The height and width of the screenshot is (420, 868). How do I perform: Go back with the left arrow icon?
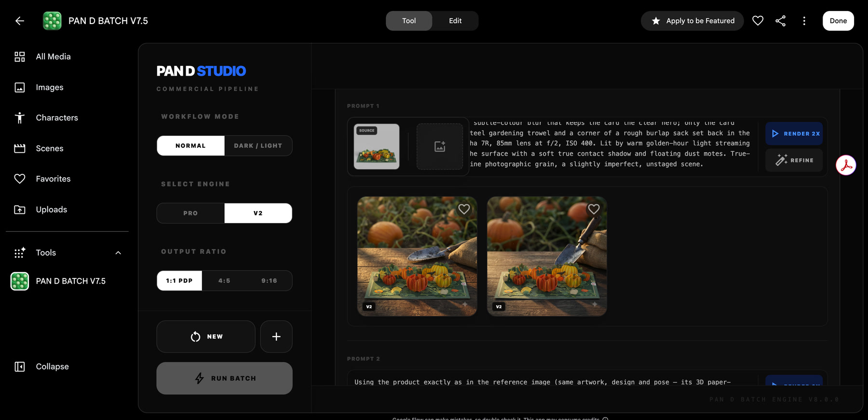click(x=19, y=21)
